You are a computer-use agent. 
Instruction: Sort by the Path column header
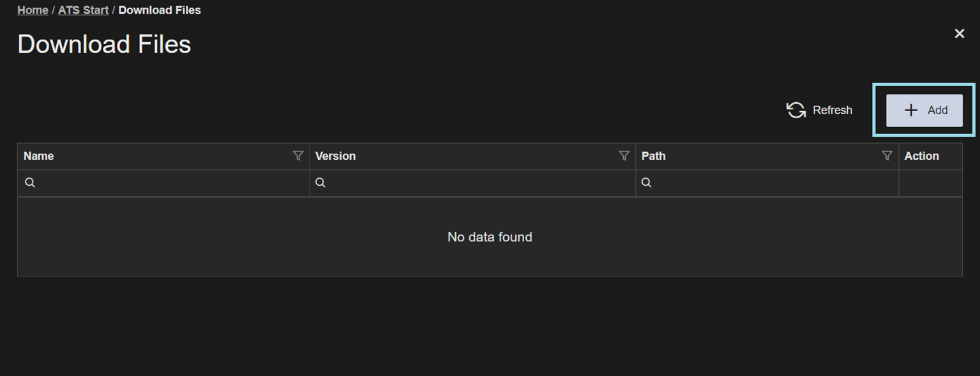coord(653,156)
